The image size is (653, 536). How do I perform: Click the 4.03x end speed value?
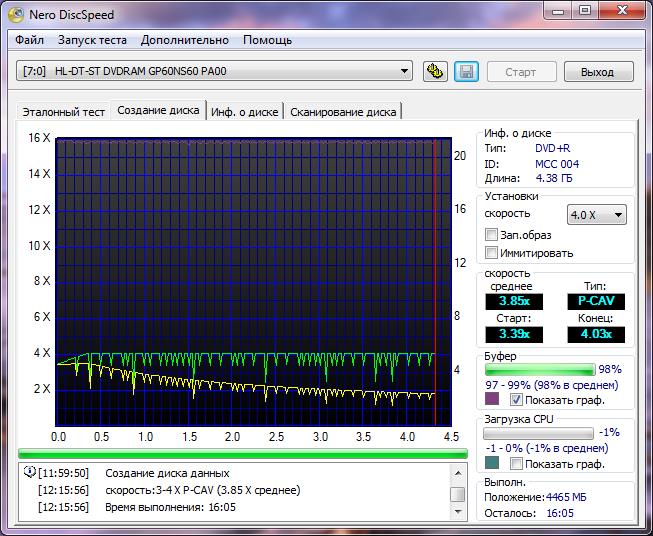tap(596, 334)
